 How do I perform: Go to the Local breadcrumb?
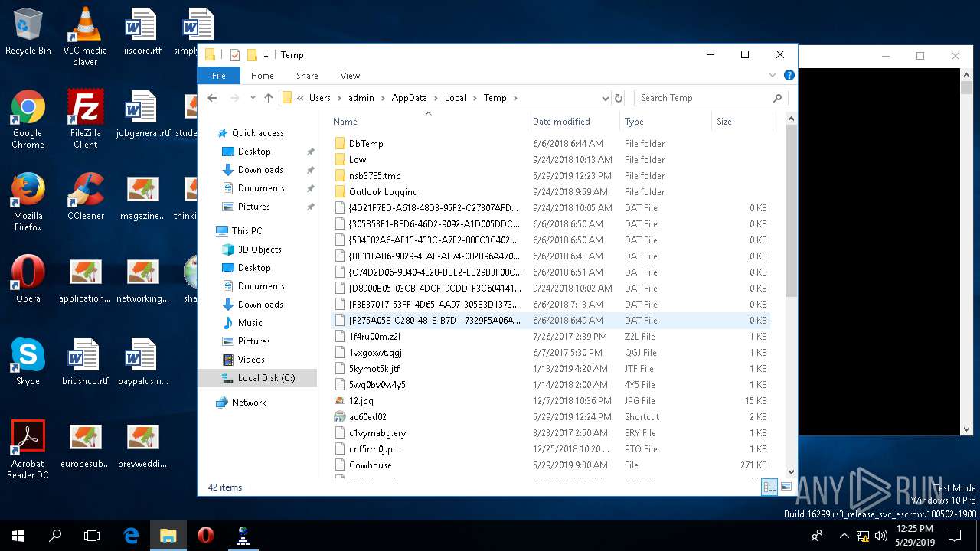point(456,98)
